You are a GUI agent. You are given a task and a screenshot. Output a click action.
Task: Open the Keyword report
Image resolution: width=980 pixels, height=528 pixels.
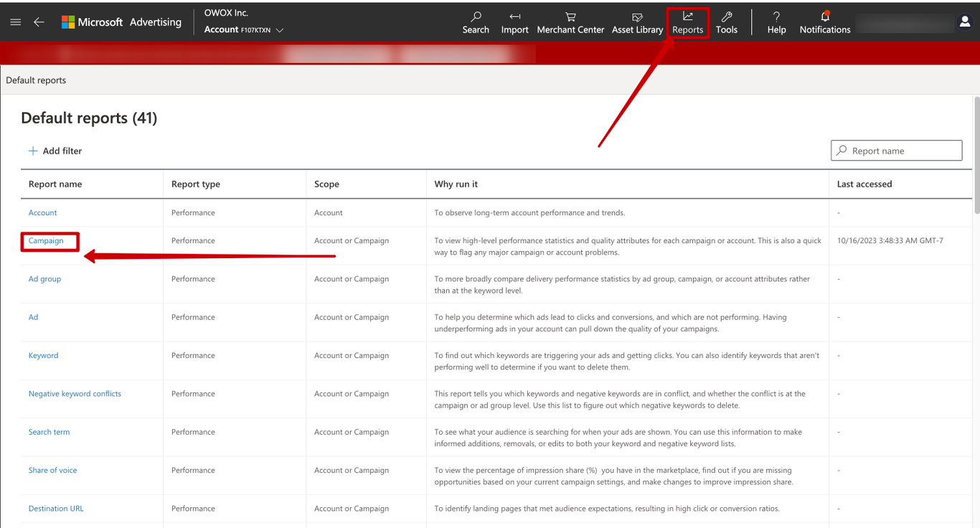click(x=43, y=355)
